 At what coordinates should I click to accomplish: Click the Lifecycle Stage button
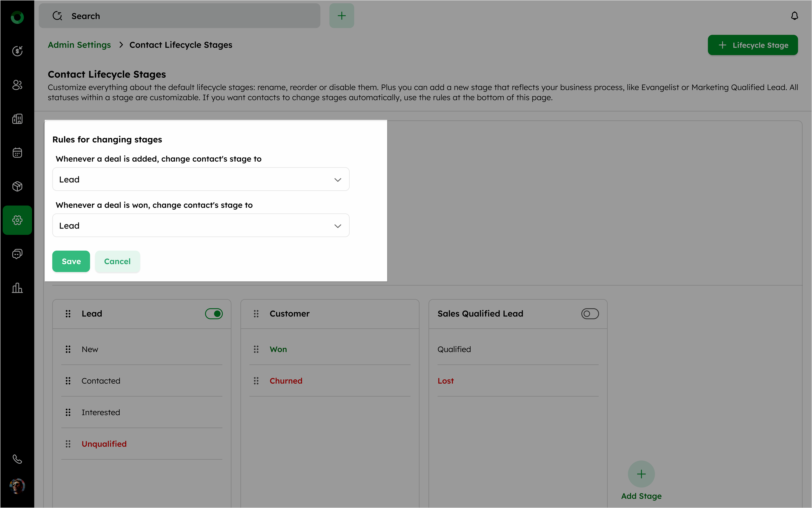753,45
